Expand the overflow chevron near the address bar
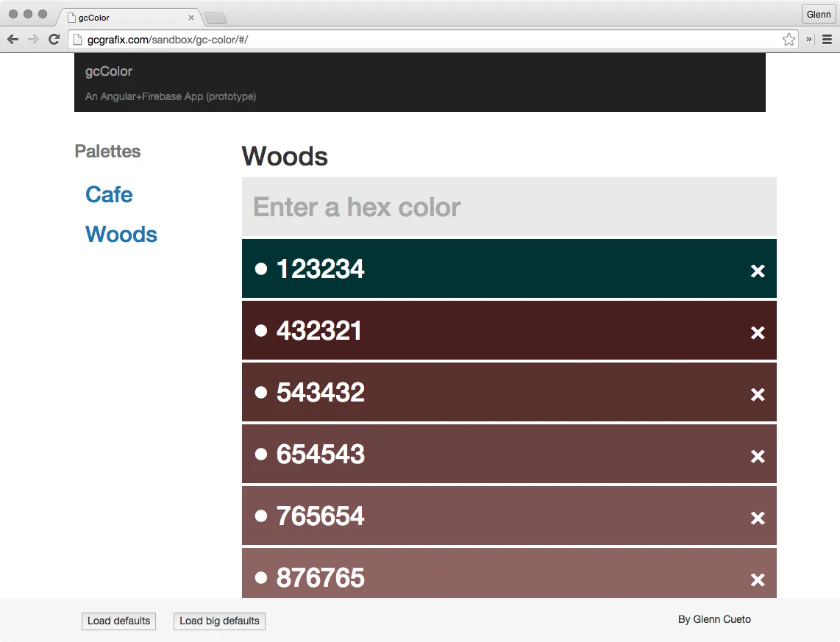This screenshot has height=642, width=840. coord(807,39)
